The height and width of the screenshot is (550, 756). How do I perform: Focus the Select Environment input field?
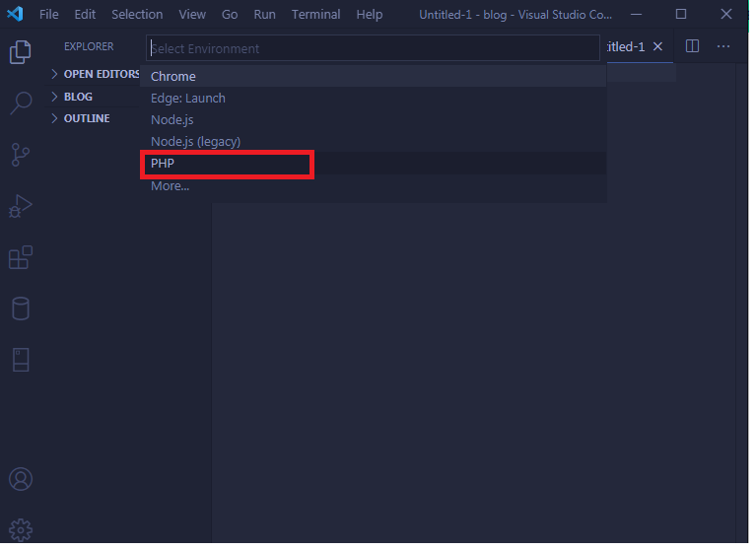(x=373, y=48)
